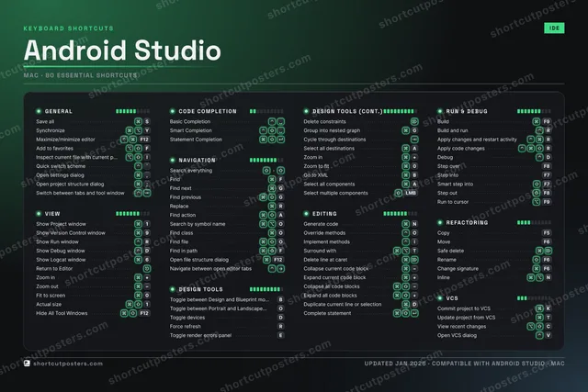
Task: Select the KEYBOARD SHORTCUTS label
Action: (x=68, y=28)
